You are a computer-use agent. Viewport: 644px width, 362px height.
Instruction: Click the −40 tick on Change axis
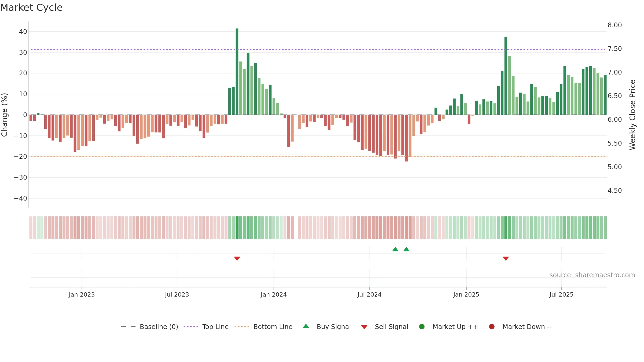[21, 198]
